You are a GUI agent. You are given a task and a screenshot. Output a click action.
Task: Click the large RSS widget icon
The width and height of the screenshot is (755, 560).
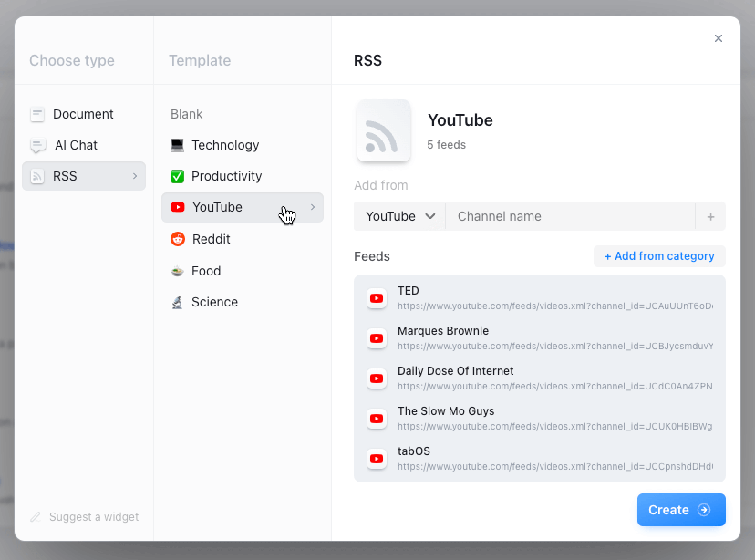coord(384,131)
